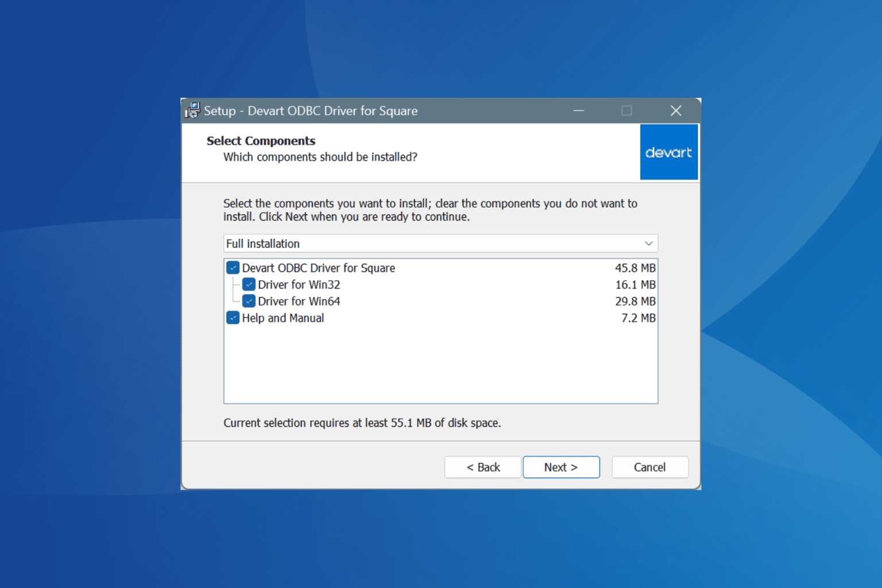Select the 'Devart ODBC Driver for Square' row label
This screenshot has height=588, width=882.
319,268
